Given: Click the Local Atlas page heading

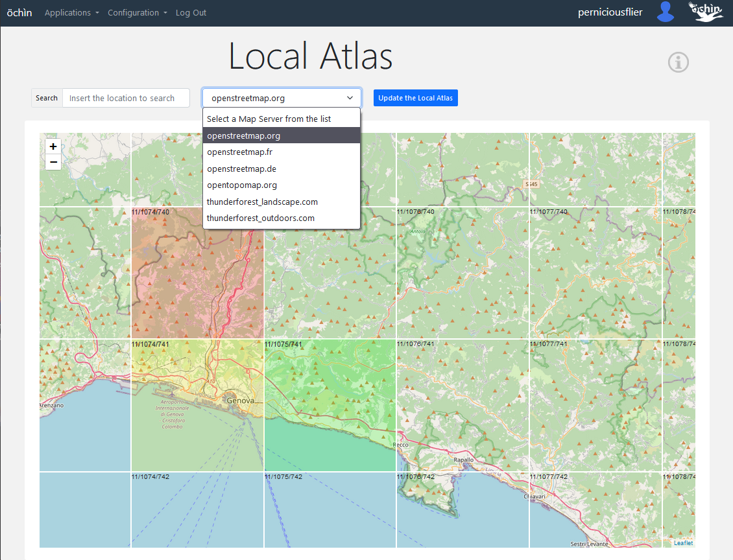Looking at the screenshot, I should click(x=311, y=56).
